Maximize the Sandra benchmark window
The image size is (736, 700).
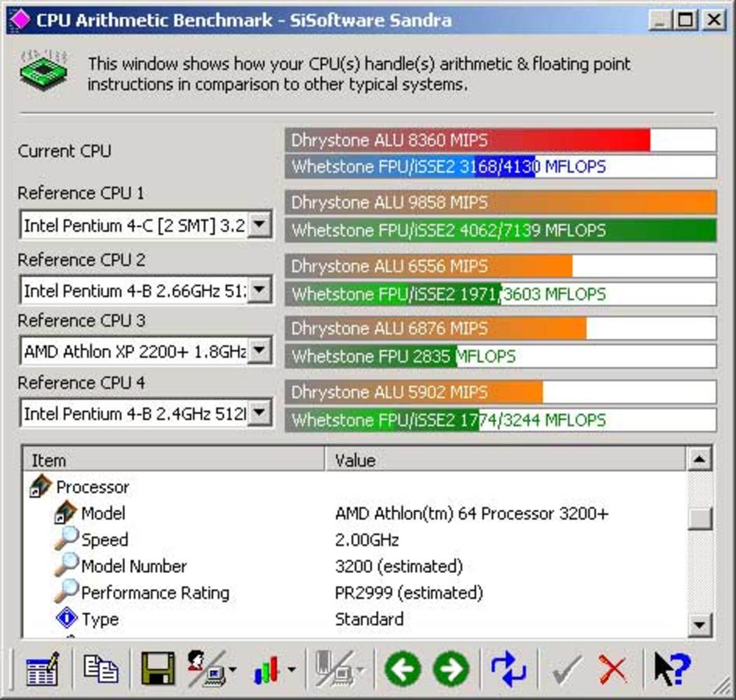click(685, 20)
